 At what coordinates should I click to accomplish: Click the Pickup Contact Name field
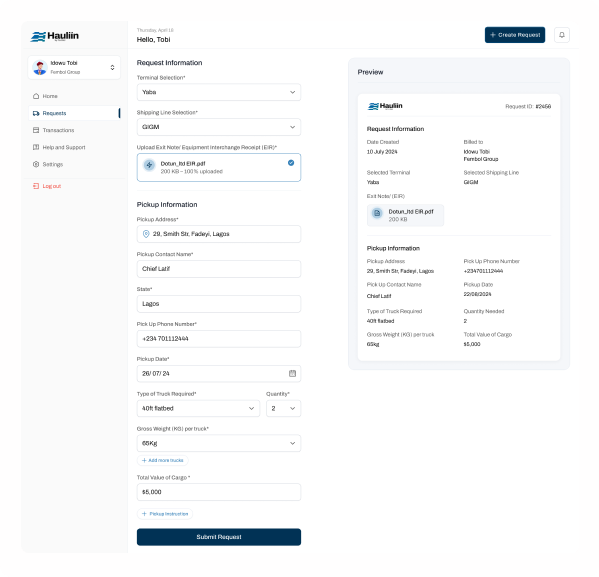[x=219, y=269]
